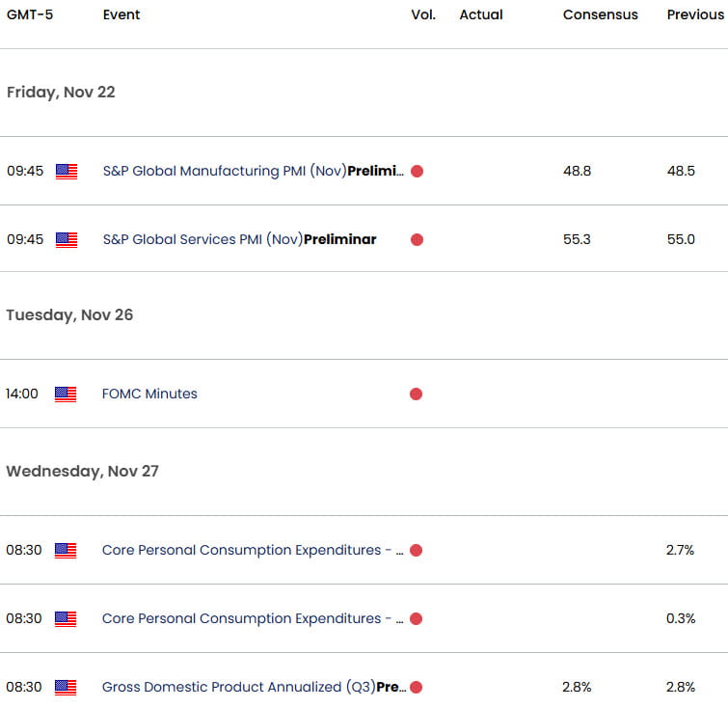Open the Core PCE row showing previous 2.7%

click(x=253, y=550)
